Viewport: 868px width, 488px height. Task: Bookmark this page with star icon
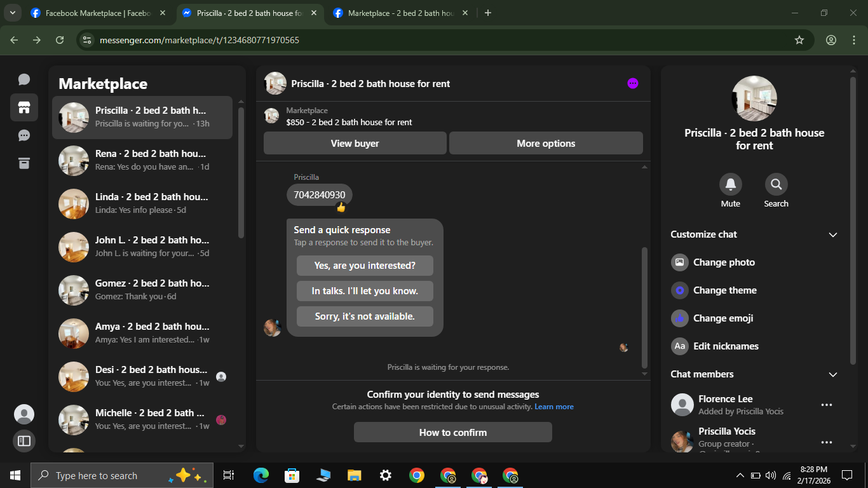click(799, 40)
